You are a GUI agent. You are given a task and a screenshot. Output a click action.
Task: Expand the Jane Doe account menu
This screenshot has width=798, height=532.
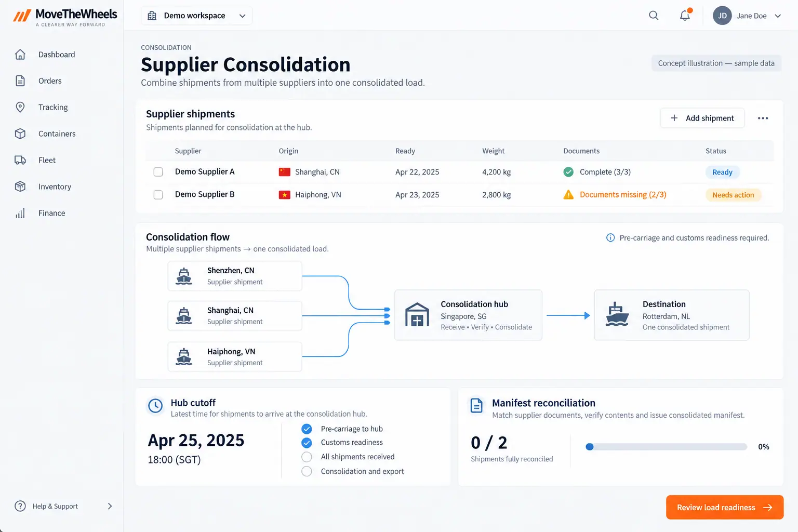point(778,16)
